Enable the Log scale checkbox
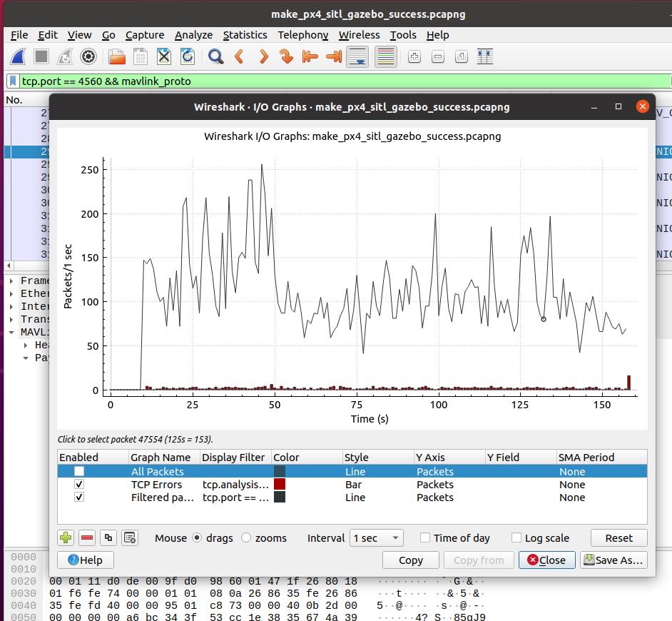Screen dimensions: 672x621 pos(516,537)
